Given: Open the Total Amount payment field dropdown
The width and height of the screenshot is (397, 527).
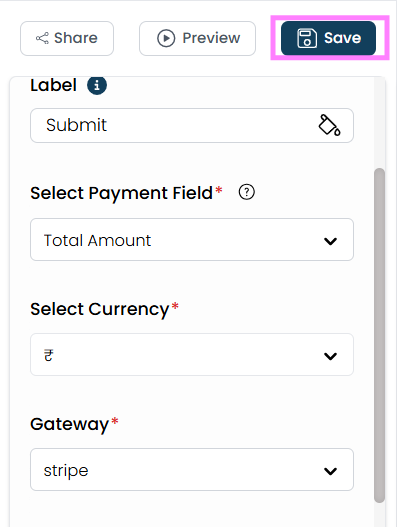Looking at the screenshot, I should click(192, 240).
